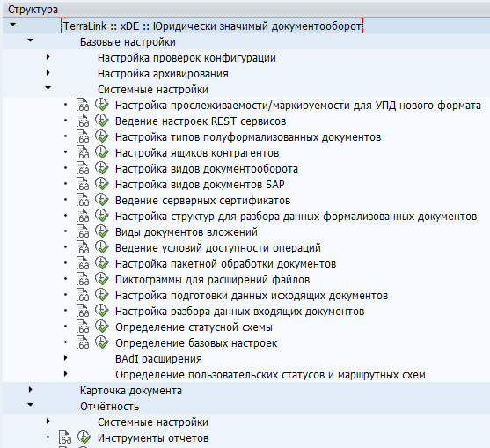The image size is (490, 448).
Task: Expand Системные настройки under Отчётность
Action: (x=48, y=421)
